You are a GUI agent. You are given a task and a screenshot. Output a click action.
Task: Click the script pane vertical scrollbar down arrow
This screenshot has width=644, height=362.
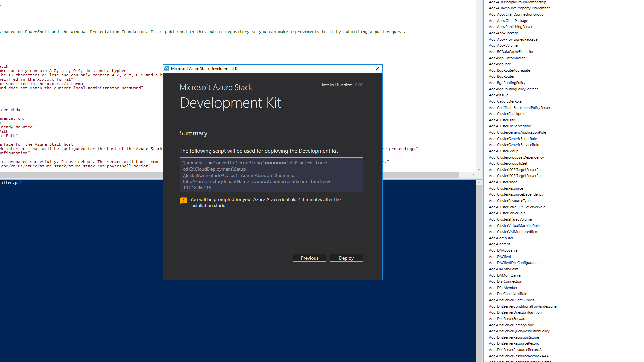click(x=479, y=169)
